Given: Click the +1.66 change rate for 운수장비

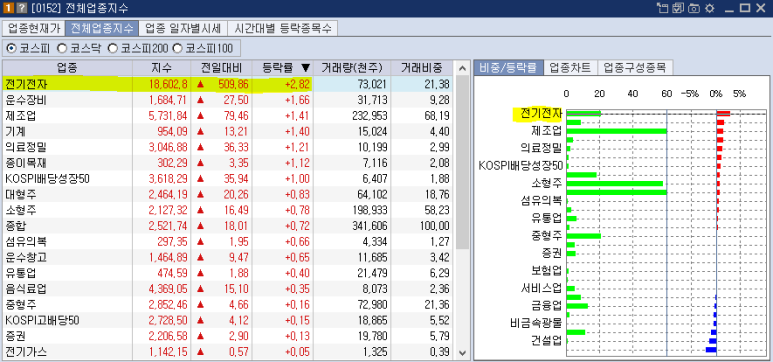Looking at the screenshot, I should tap(297, 100).
